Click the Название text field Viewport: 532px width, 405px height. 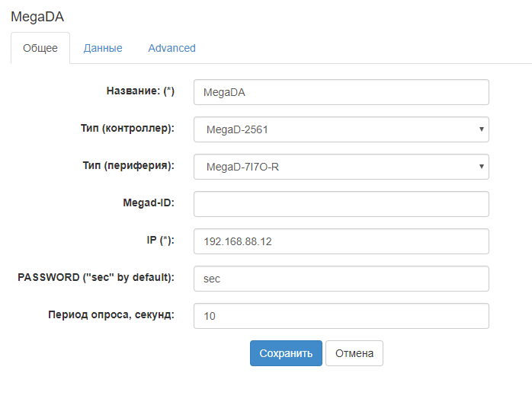(341, 92)
